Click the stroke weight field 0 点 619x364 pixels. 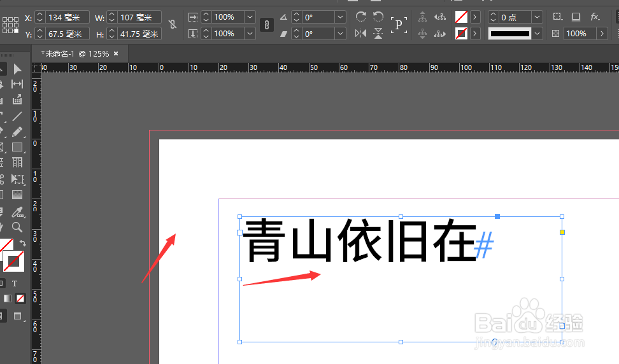[x=515, y=17]
